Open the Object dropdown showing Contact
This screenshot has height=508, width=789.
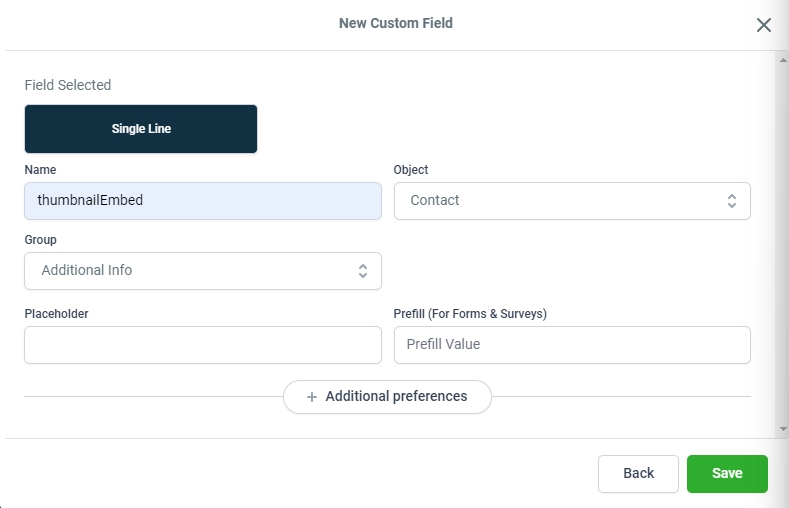pos(571,201)
